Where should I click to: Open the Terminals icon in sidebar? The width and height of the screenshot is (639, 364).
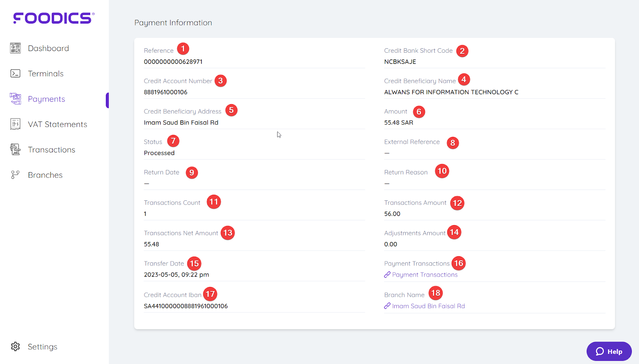[x=15, y=73]
